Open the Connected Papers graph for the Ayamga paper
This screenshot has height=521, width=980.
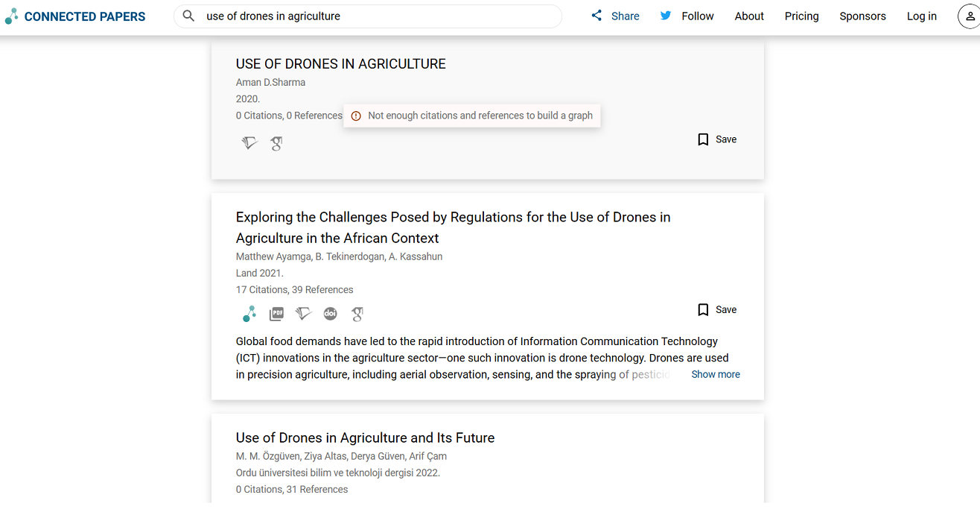[249, 314]
